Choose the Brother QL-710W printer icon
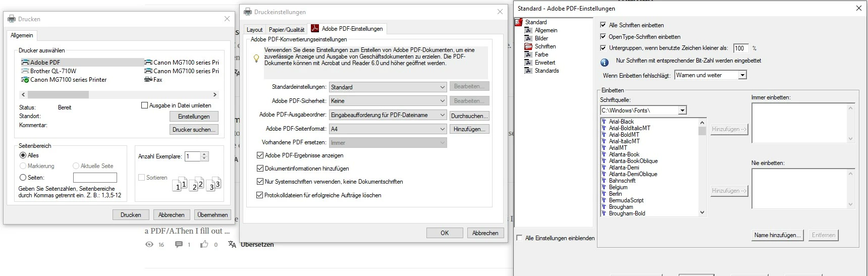The height and width of the screenshot is (276, 868). pos(25,71)
